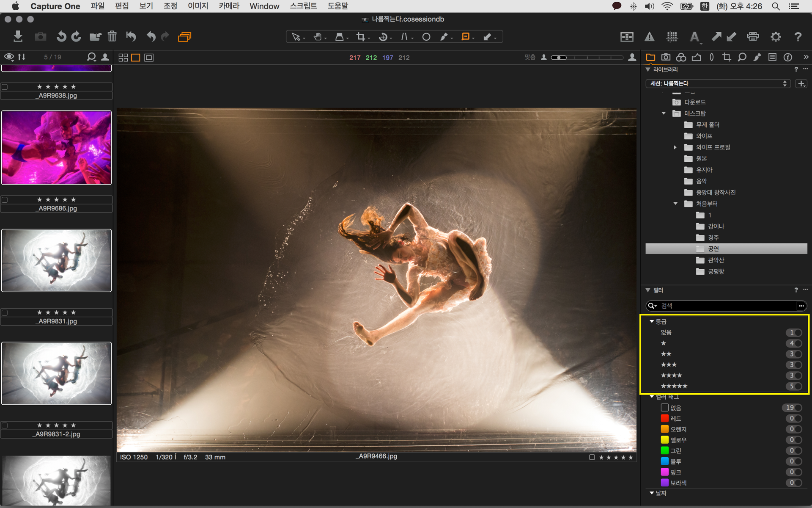Select the Crop tool in toolbar
The image size is (812, 508).
tap(360, 37)
